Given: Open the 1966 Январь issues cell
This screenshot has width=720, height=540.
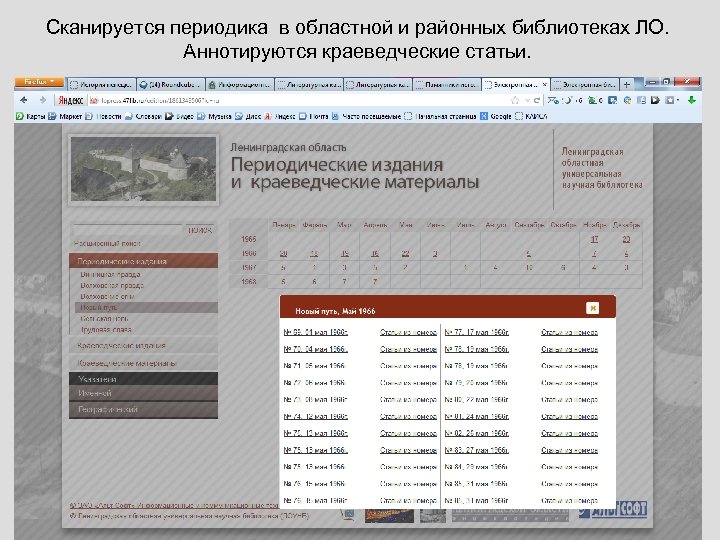Looking at the screenshot, I should coord(283,253).
